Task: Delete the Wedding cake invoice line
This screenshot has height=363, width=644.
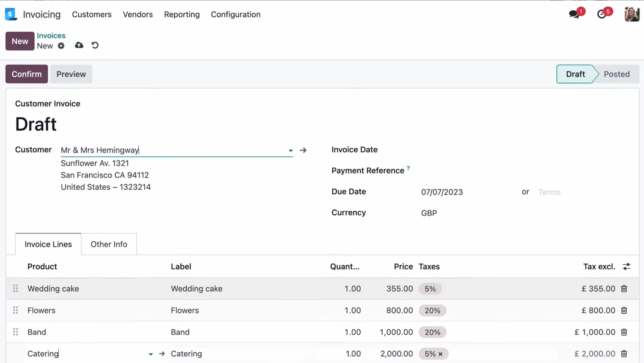Action: click(x=624, y=289)
